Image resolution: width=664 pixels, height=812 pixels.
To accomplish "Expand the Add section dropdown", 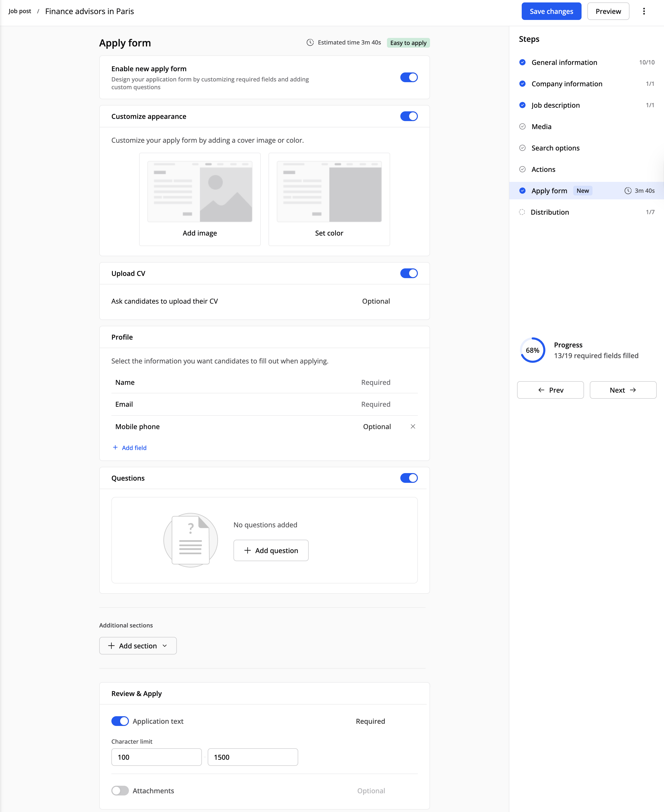I will (138, 646).
